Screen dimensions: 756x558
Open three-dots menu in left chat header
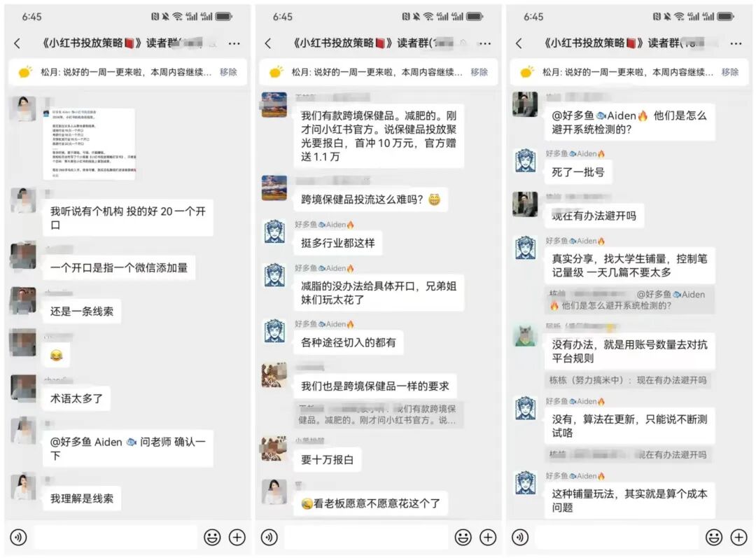click(234, 43)
